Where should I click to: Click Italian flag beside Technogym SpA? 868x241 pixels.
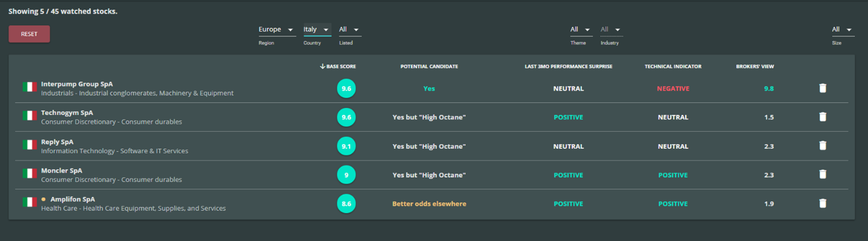[29, 115]
